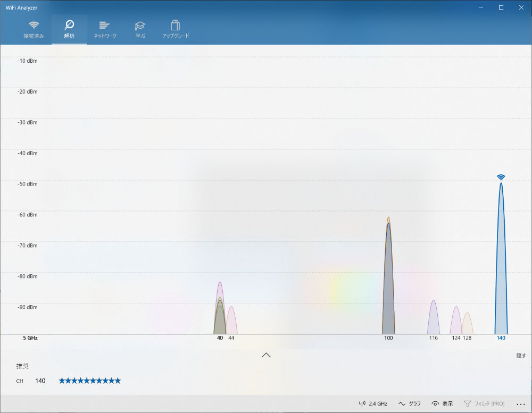Image resolution: width=532 pixels, height=413 pixels.
Task: Close the WiFi Analyzer window
Action: 521,7
